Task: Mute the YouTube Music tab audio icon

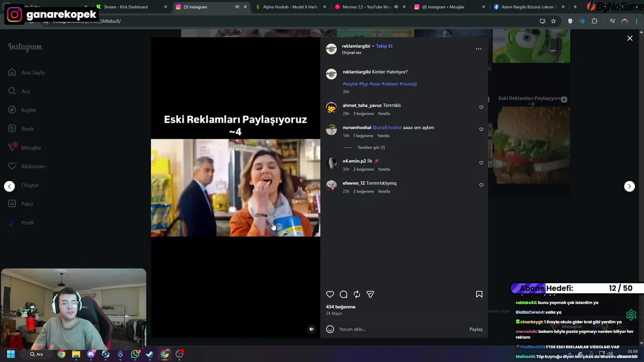Action: click(x=396, y=7)
